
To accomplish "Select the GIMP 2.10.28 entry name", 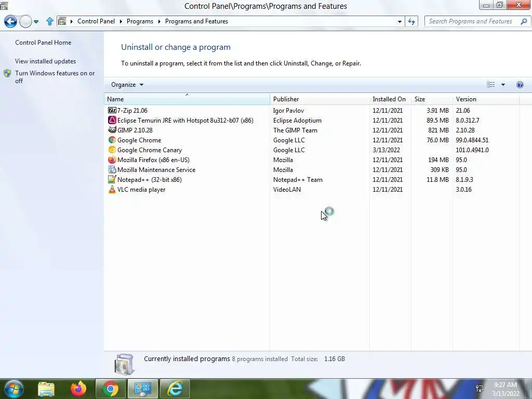I will click(135, 130).
